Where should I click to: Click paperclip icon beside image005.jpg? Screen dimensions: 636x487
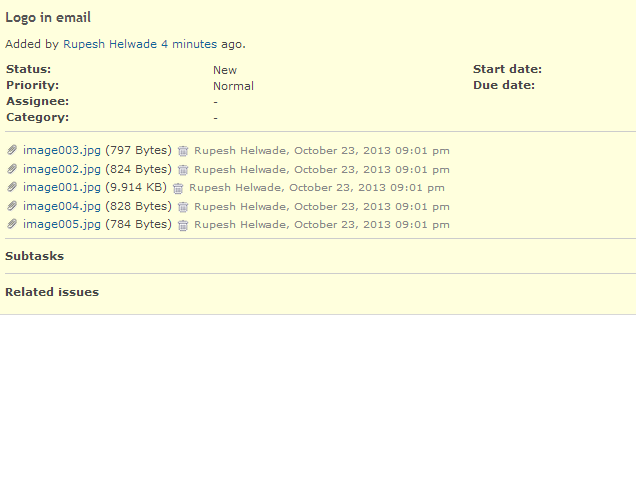pyautogui.click(x=12, y=224)
